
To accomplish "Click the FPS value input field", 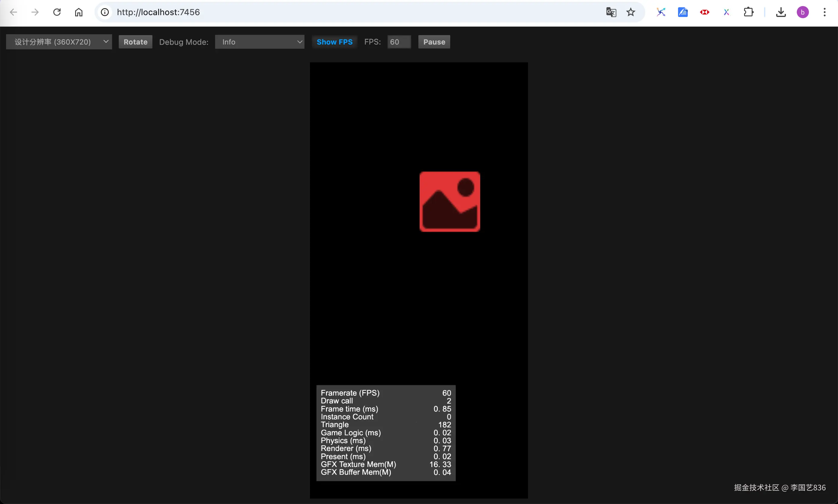I will (399, 42).
